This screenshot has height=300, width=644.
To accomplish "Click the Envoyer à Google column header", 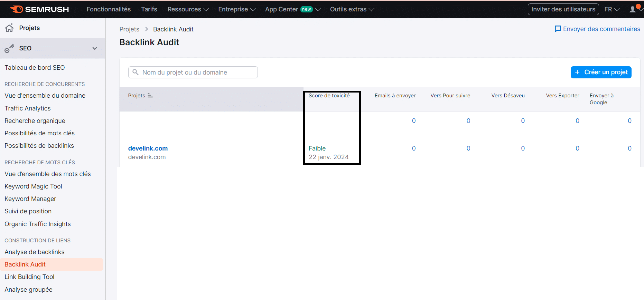I will pos(601,99).
